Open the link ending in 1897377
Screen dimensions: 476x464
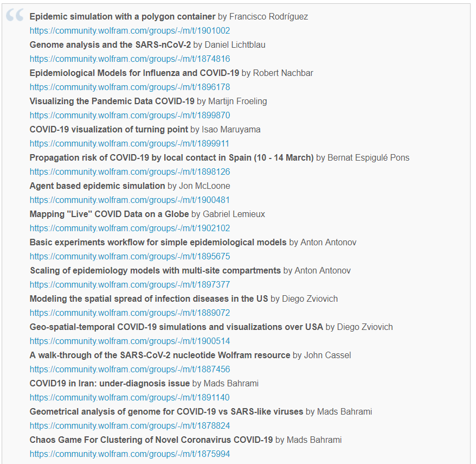[x=130, y=285]
